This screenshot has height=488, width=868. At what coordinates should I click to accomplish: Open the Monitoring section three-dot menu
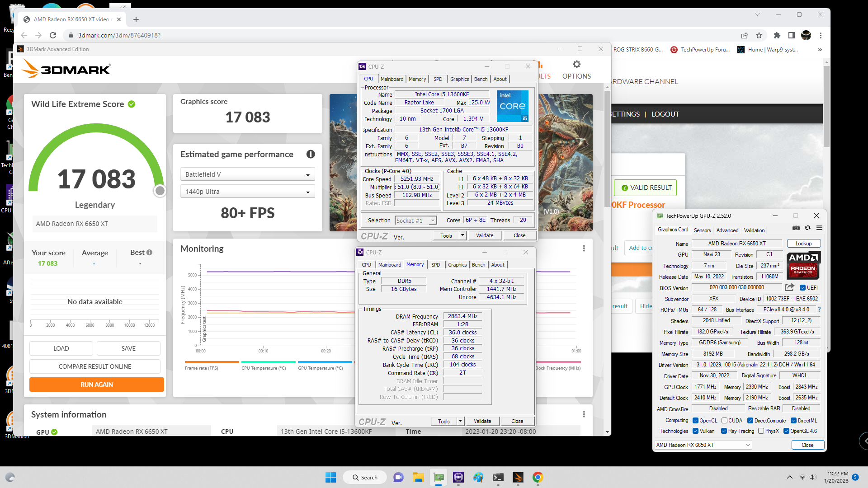pos(584,249)
